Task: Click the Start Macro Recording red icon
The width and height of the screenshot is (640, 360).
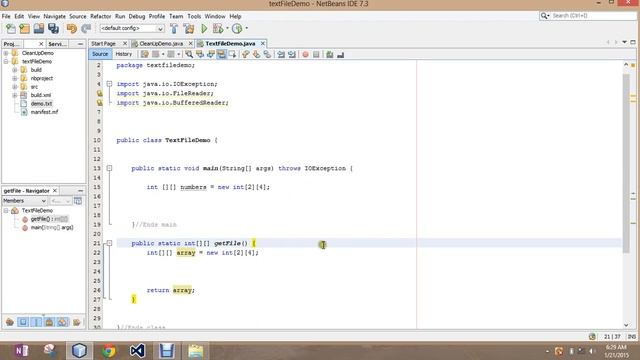Action: point(305,54)
